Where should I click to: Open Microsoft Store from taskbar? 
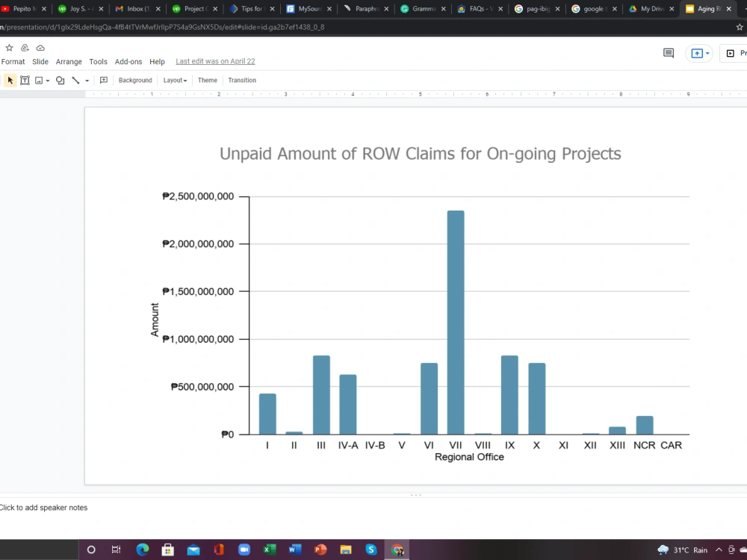[167, 550]
